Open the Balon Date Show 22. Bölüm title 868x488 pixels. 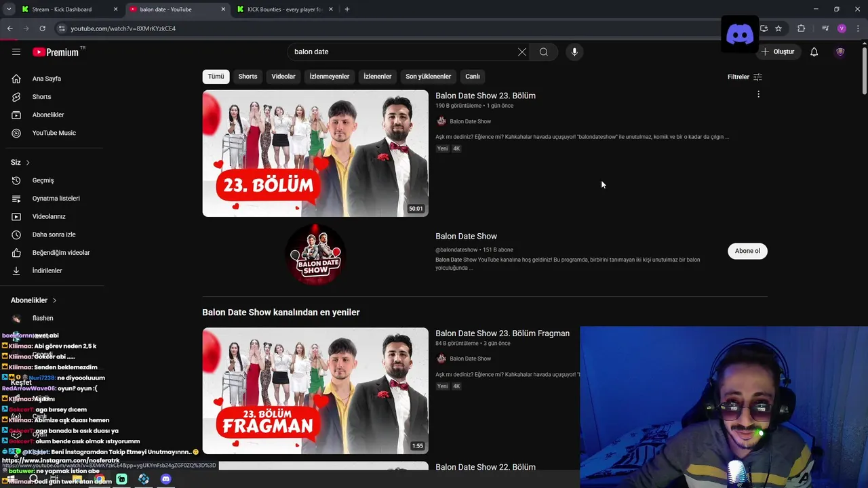[486, 467]
